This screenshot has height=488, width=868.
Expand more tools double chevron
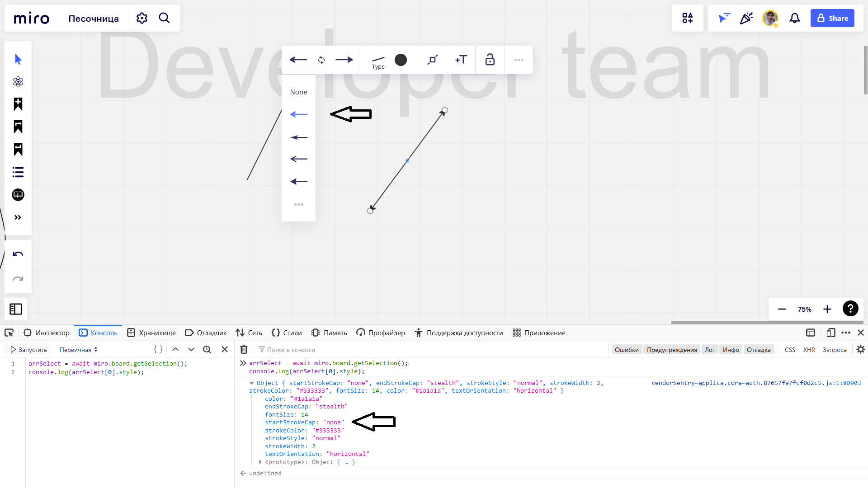18,217
